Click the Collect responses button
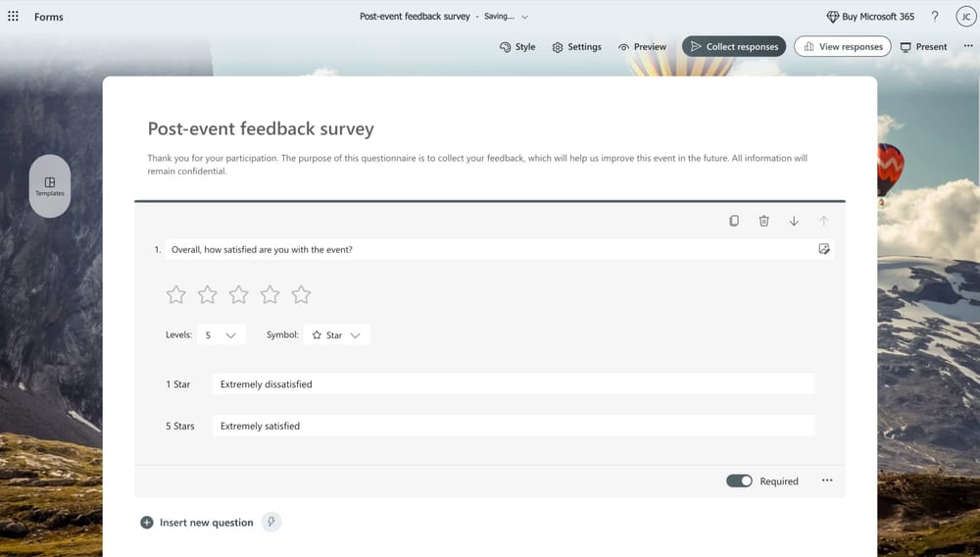Viewport: 980px width, 557px height. pos(734,46)
